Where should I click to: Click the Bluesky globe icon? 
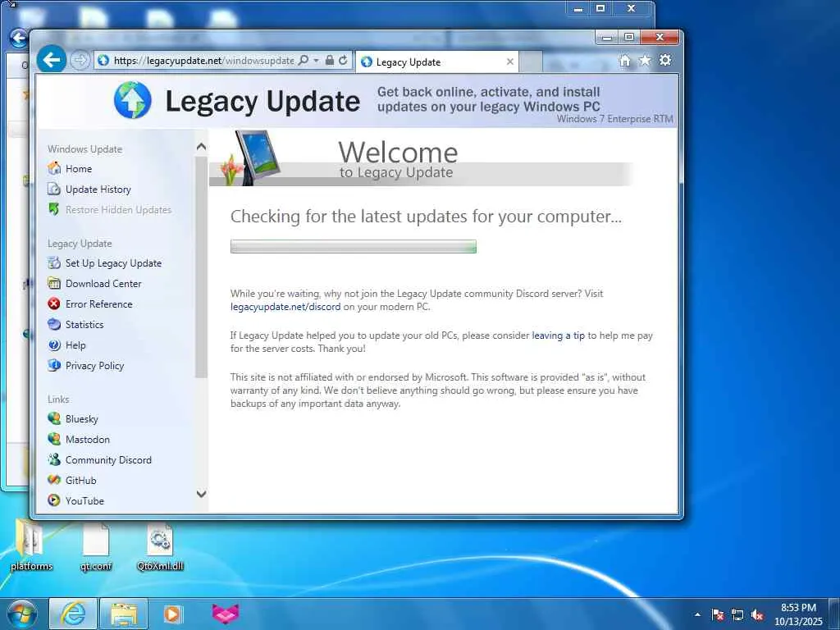(54, 418)
